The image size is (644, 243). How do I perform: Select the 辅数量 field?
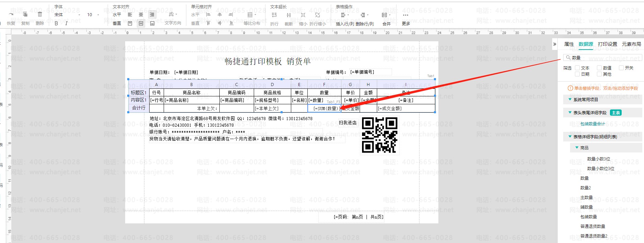point(586,207)
